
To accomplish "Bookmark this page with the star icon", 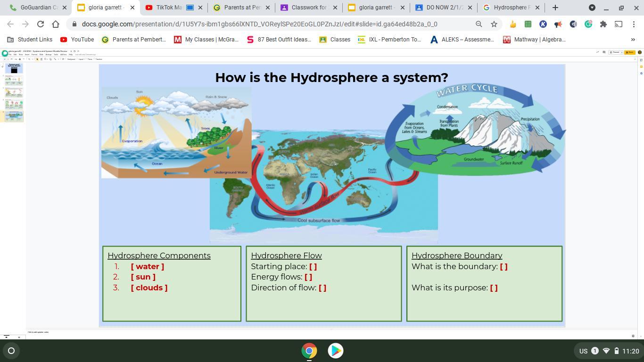I will click(x=494, y=24).
